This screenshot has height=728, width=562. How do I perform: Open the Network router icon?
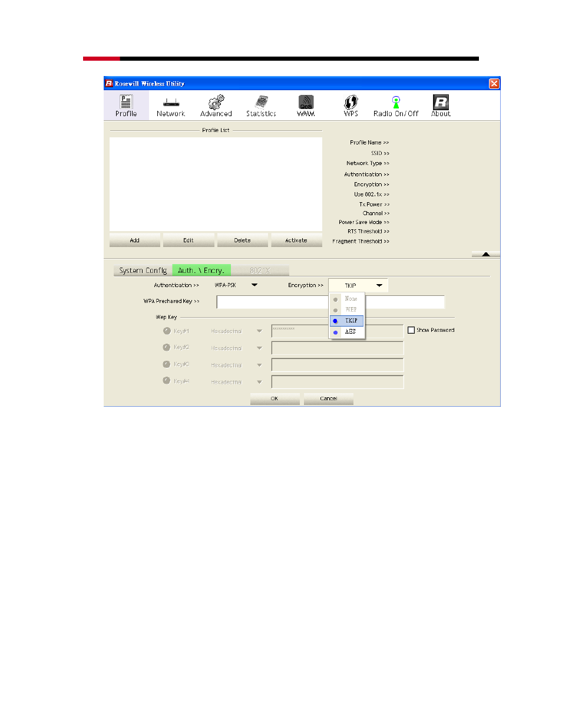tap(171, 103)
